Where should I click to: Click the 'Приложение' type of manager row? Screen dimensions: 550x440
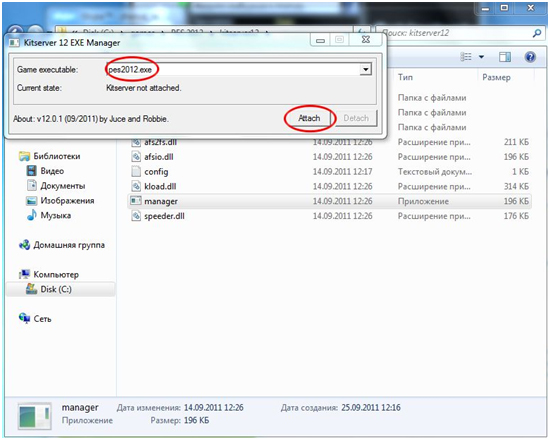(x=423, y=201)
